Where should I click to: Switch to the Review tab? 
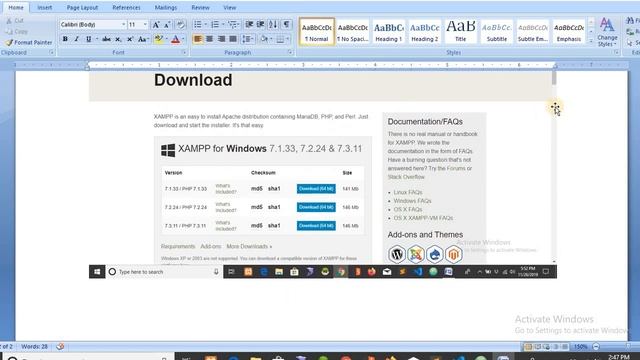[200, 7]
